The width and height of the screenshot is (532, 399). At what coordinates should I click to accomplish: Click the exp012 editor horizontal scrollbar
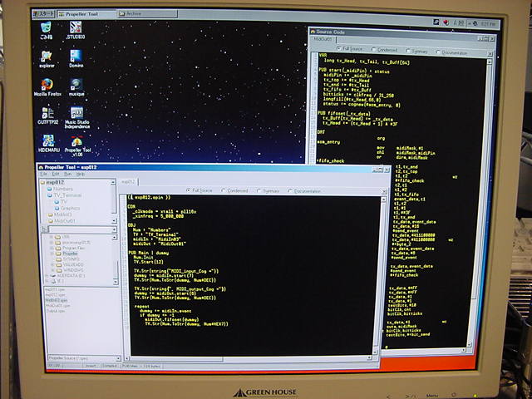pos(249,358)
